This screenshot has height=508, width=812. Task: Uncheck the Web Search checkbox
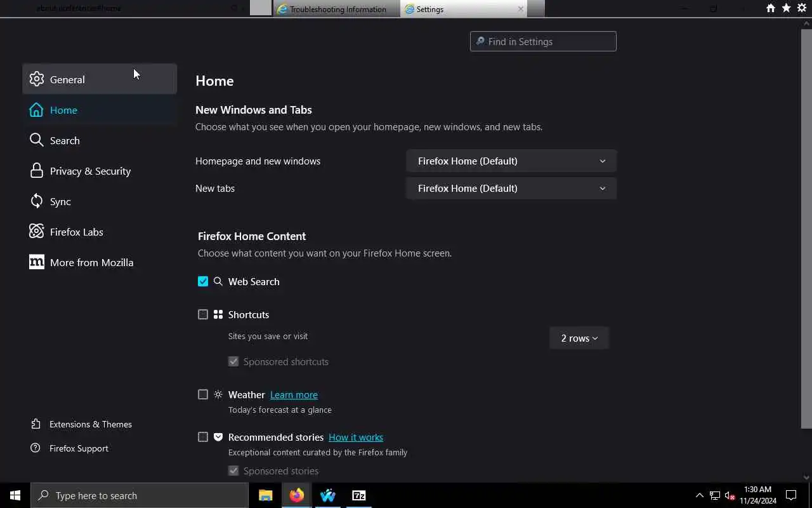[x=203, y=281]
